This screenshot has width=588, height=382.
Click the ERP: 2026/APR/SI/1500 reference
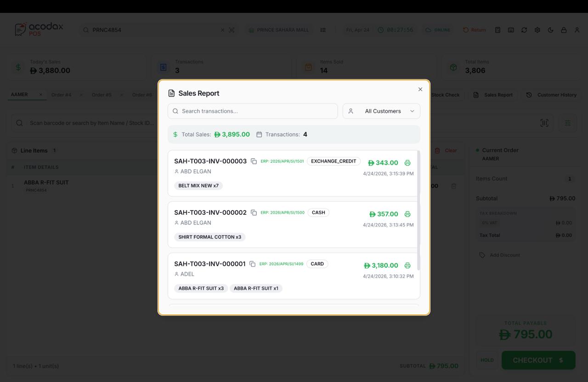(x=283, y=213)
